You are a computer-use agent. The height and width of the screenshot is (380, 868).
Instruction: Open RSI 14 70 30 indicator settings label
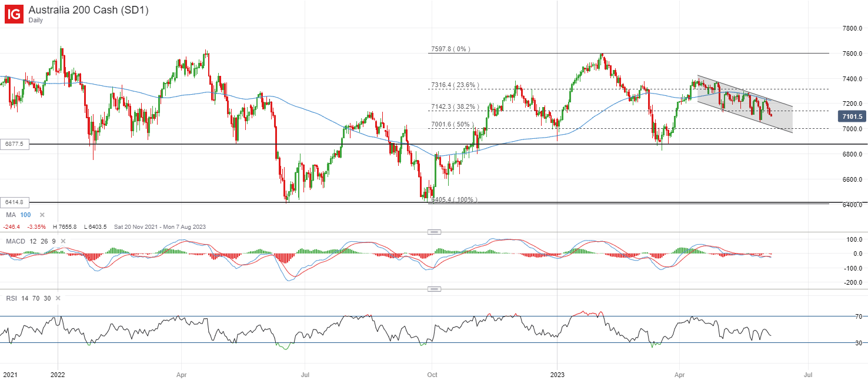point(28,299)
